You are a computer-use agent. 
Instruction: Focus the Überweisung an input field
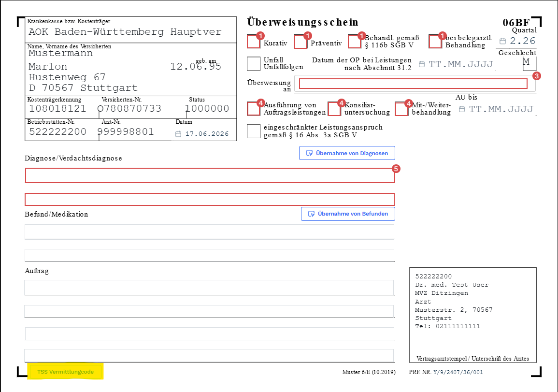tap(413, 83)
